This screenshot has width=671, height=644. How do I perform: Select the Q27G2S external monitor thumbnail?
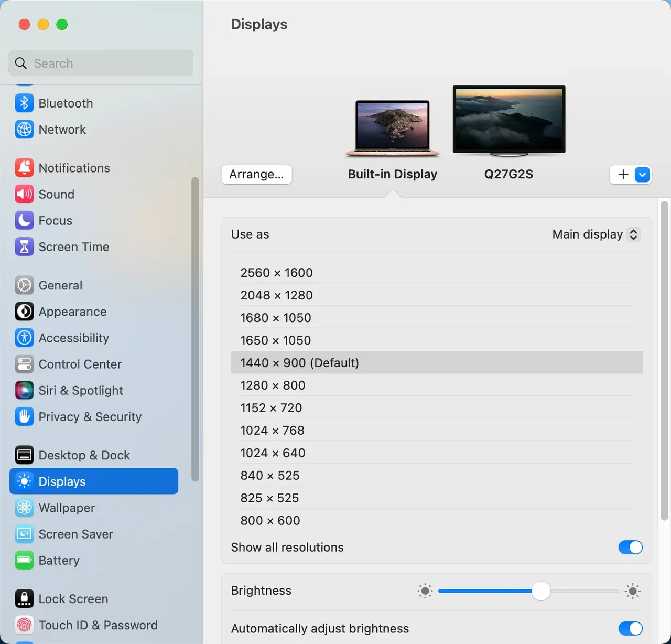(x=508, y=121)
